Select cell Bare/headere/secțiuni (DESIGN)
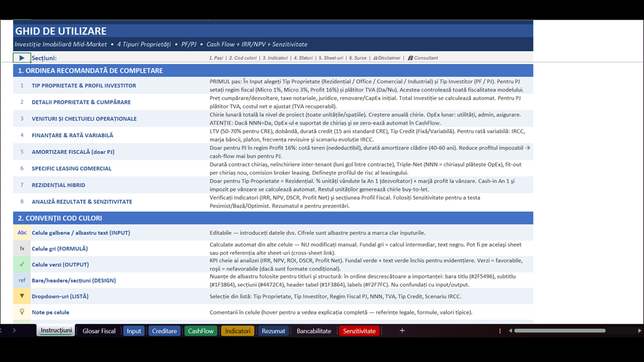This screenshot has width=644, height=362. coord(120,281)
